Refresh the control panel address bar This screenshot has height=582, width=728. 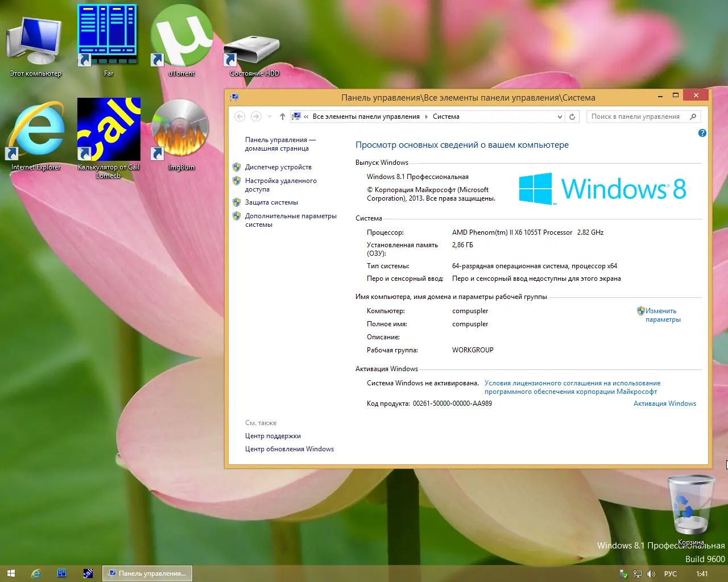(572, 117)
